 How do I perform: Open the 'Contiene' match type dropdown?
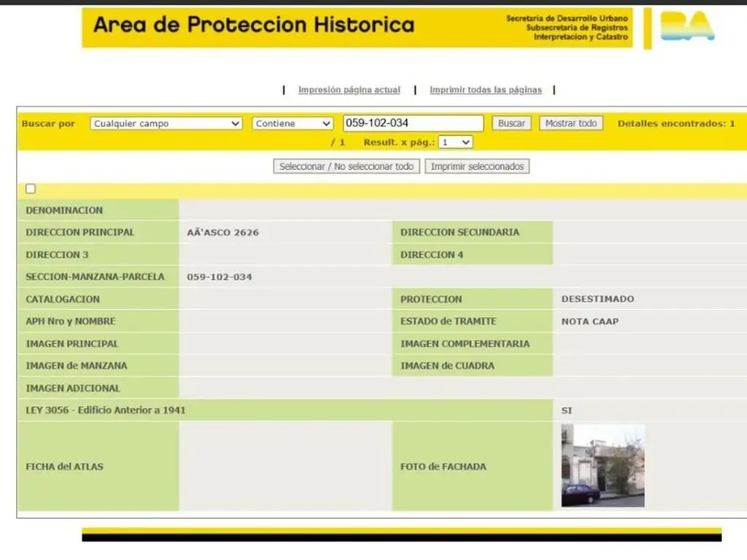[293, 124]
